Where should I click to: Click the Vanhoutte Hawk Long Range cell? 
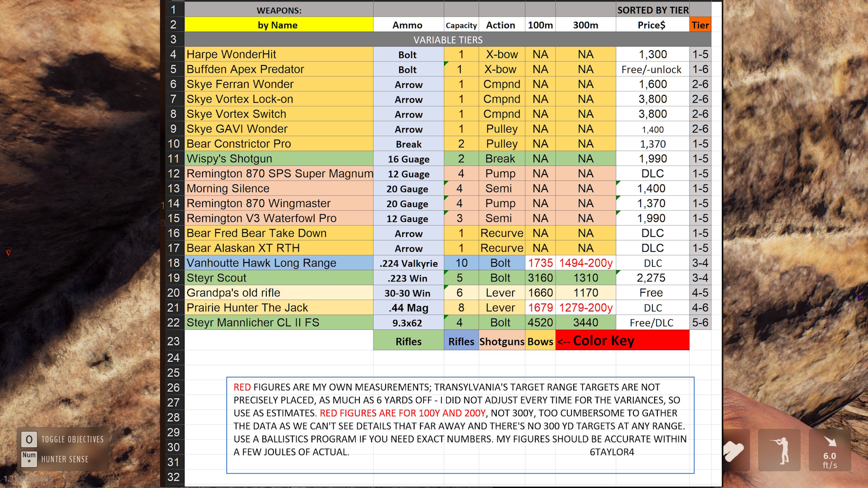click(x=278, y=263)
